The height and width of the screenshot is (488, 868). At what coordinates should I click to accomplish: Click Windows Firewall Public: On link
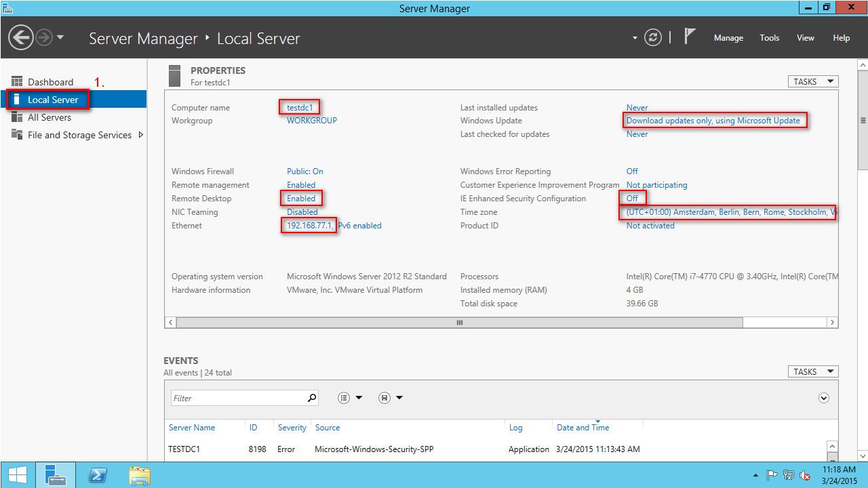tap(305, 171)
